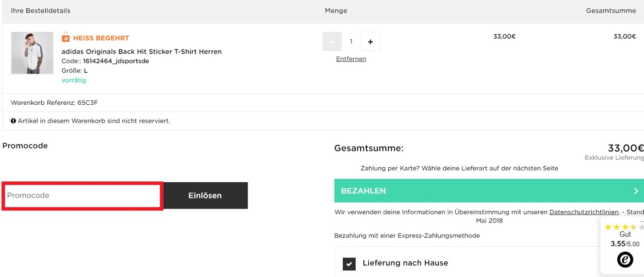The width and height of the screenshot is (644, 277).
Task: Click the chevron arrow on BEZAHLEN
Action: pyautogui.click(x=636, y=191)
